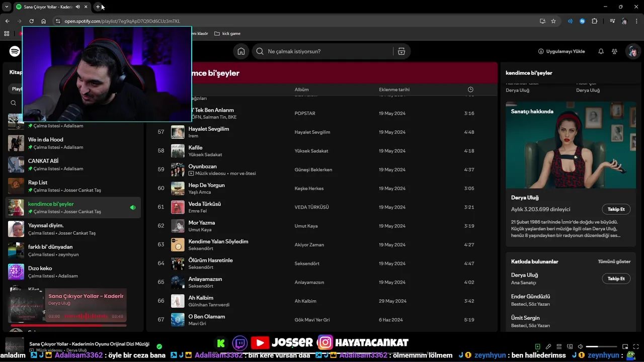Click the install app icon in address bar
The image size is (644, 362).
click(x=542, y=21)
